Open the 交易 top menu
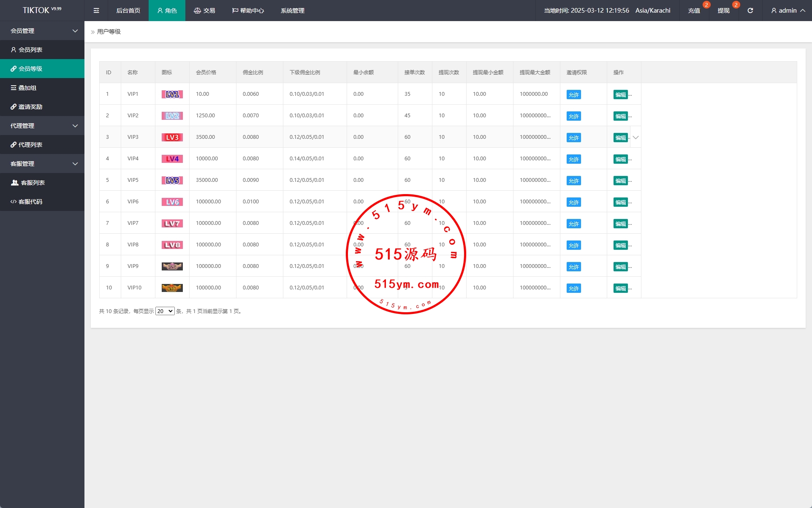 [205, 11]
